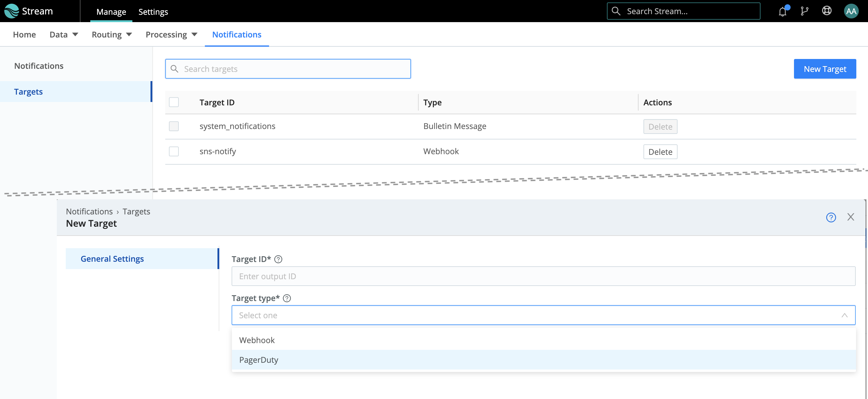
Task: Toggle checkbox for system_notifications row
Action: point(174,126)
